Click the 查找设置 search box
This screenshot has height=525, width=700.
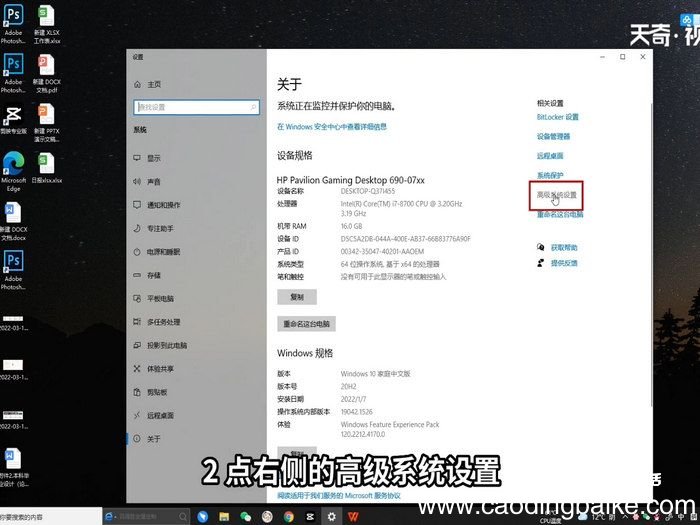pos(196,107)
